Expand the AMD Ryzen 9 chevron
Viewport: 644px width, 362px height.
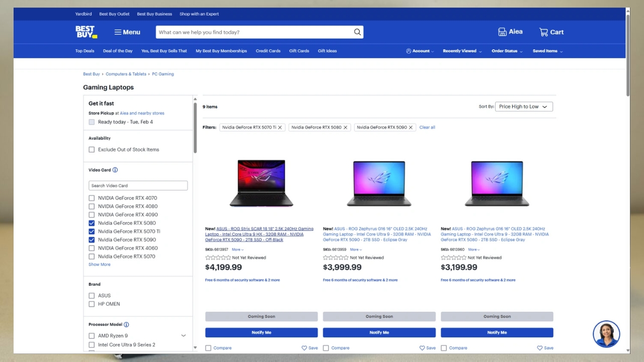pos(183,336)
